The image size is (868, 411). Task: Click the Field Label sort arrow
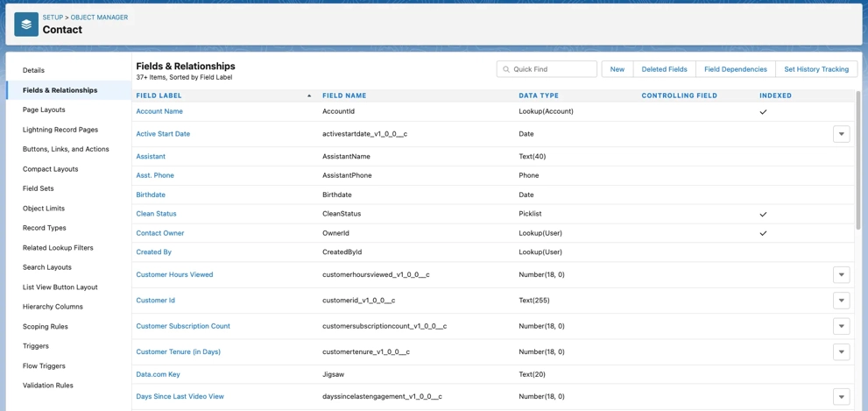point(309,96)
